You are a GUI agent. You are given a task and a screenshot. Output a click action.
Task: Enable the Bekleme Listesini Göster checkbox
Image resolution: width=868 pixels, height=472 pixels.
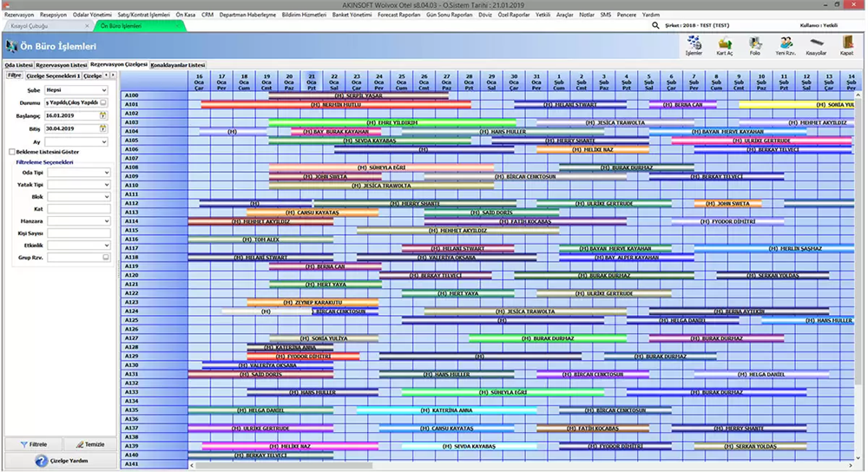coord(11,152)
